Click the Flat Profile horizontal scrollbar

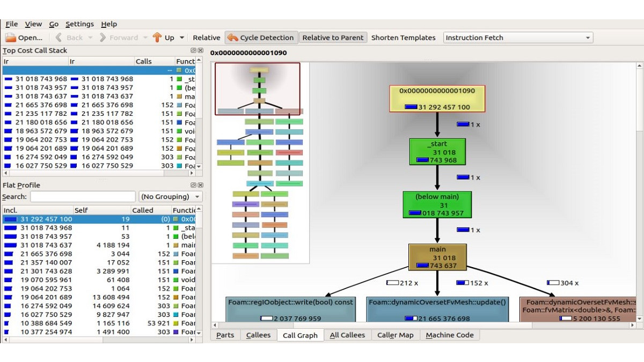coord(99,339)
